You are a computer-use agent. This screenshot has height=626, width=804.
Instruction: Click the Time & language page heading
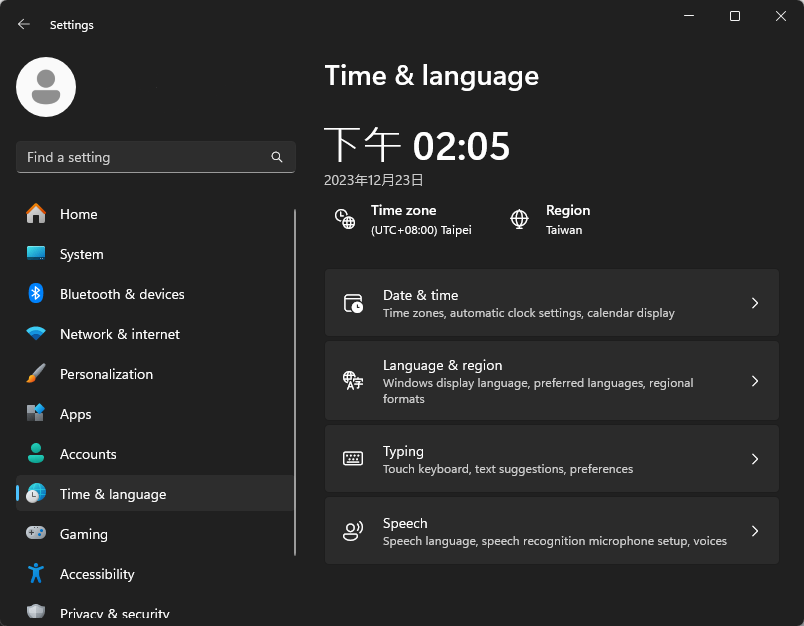coord(432,76)
